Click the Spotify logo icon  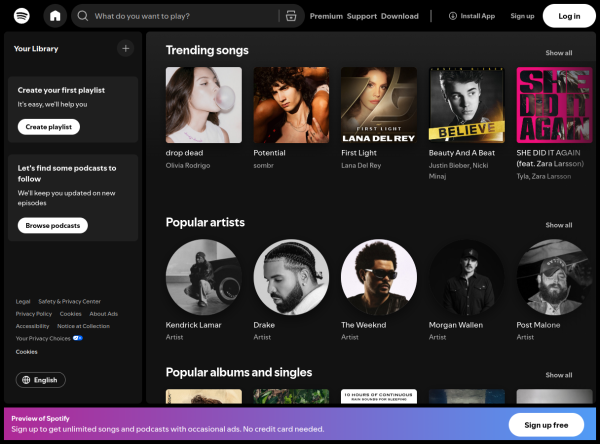point(21,16)
